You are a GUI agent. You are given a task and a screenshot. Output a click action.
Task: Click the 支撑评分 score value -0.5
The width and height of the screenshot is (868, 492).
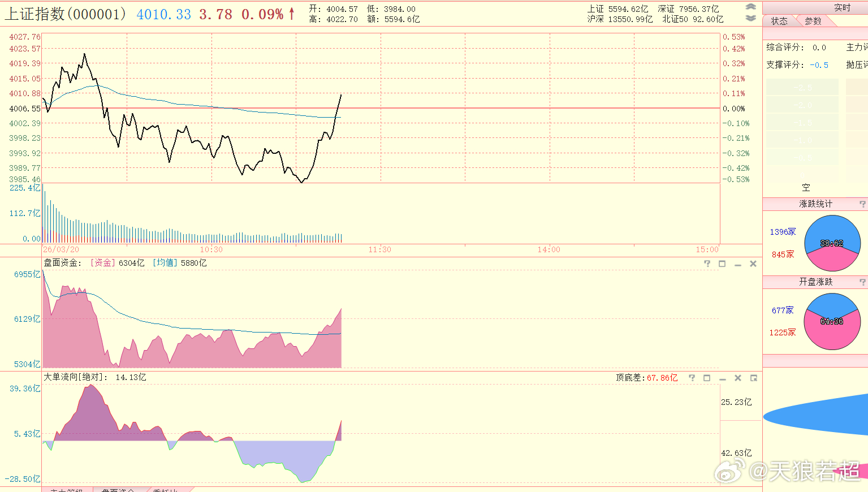tap(819, 65)
